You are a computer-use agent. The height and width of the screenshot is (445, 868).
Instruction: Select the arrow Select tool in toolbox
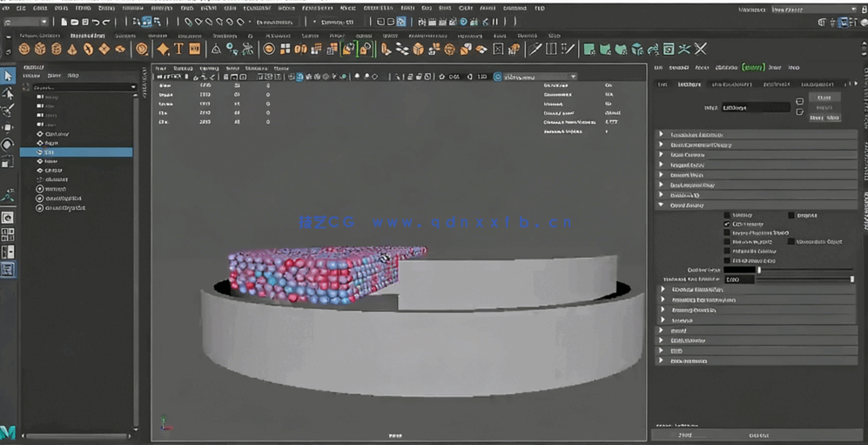(x=8, y=77)
